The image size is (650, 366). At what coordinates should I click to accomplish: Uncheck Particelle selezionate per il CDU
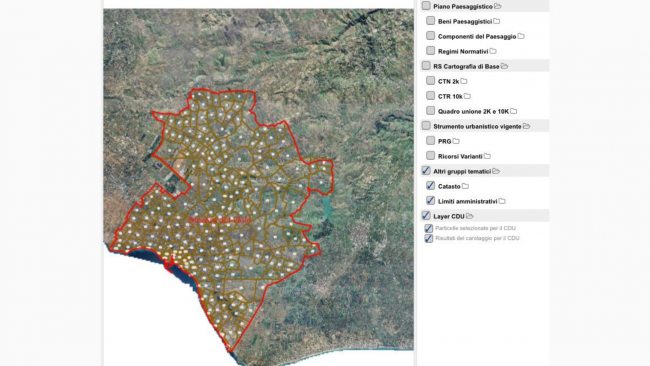click(429, 228)
